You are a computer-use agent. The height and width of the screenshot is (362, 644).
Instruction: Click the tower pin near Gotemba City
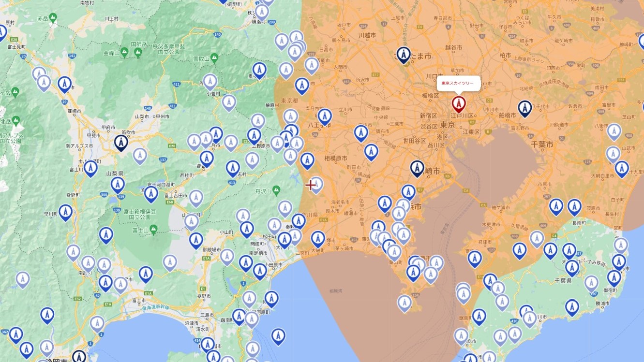tap(195, 240)
